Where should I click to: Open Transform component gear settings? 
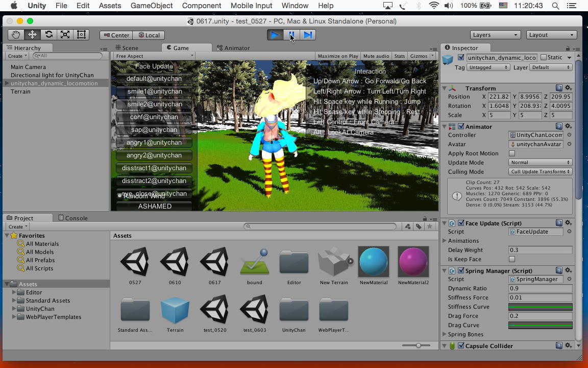569,88
